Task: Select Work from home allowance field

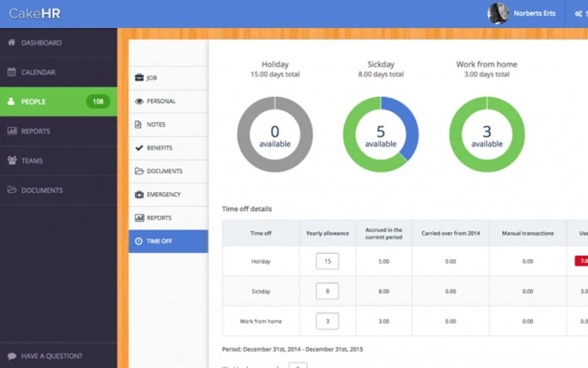Action: 327,321
